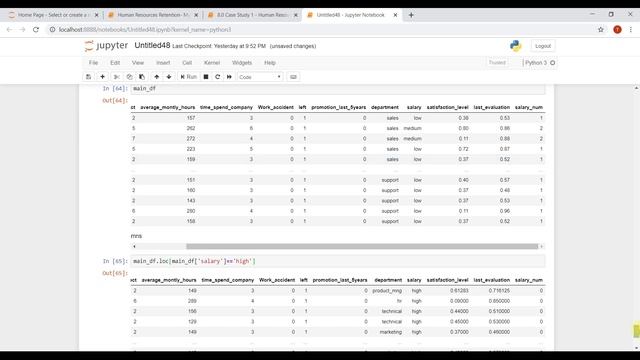This screenshot has height=360, width=640.
Task: Run the selected cell
Action: (x=189, y=77)
